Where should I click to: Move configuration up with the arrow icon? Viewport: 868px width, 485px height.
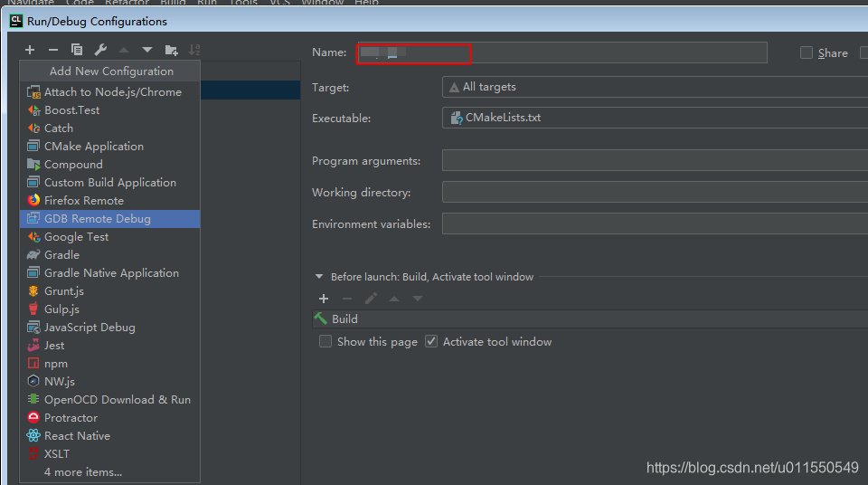pyautogui.click(x=124, y=50)
